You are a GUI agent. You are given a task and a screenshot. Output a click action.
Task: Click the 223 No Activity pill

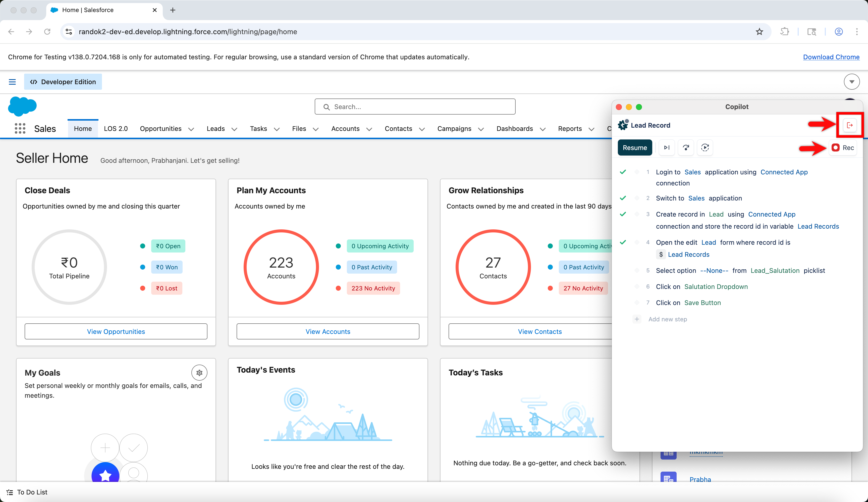point(373,288)
